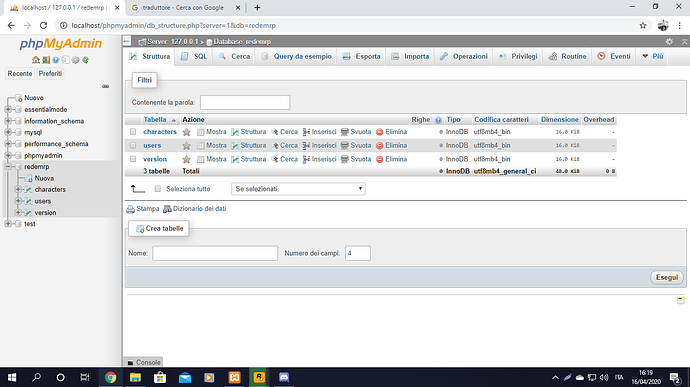Image resolution: width=690 pixels, height=387 pixels.
Task: Open XAMPP from the Windows taskbar
Action: [x=235, y=377]
